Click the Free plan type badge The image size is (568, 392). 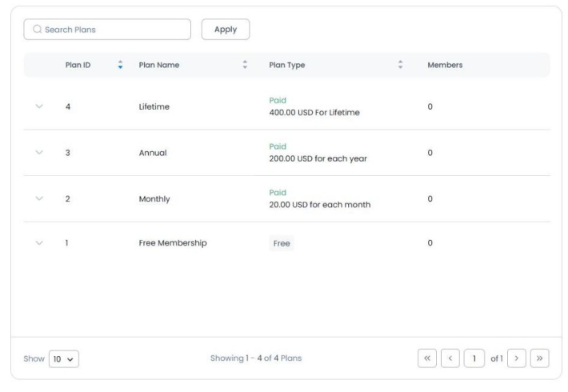(x=282, y=243)
